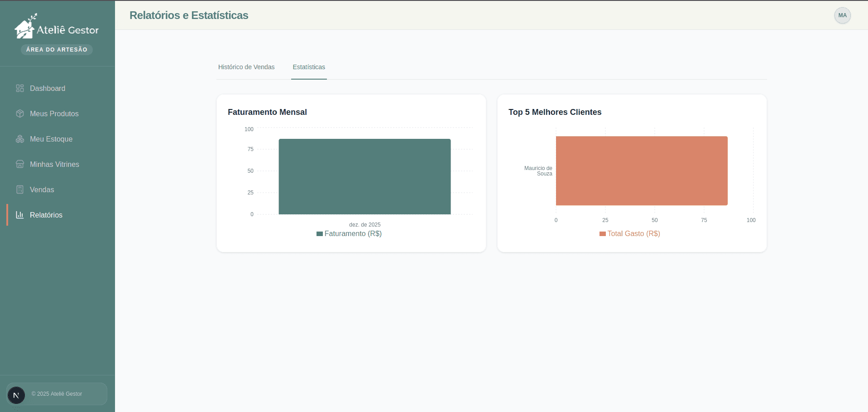
Task: Click the green dez. de 2025 revenue bar
Action: point(364,176)
